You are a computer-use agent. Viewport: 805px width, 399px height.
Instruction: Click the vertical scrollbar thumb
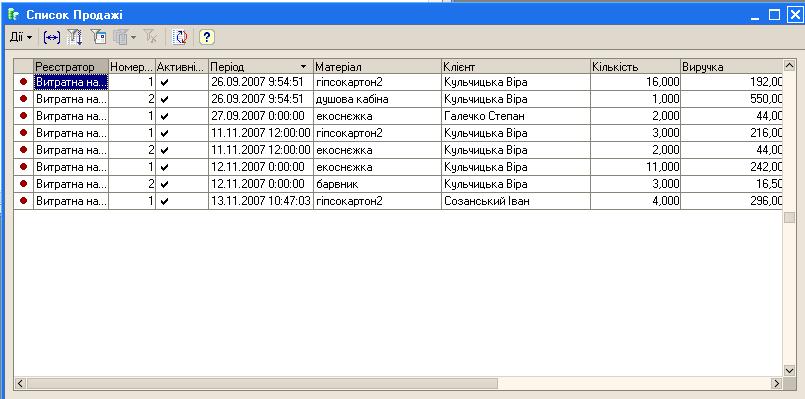point(789,217)
